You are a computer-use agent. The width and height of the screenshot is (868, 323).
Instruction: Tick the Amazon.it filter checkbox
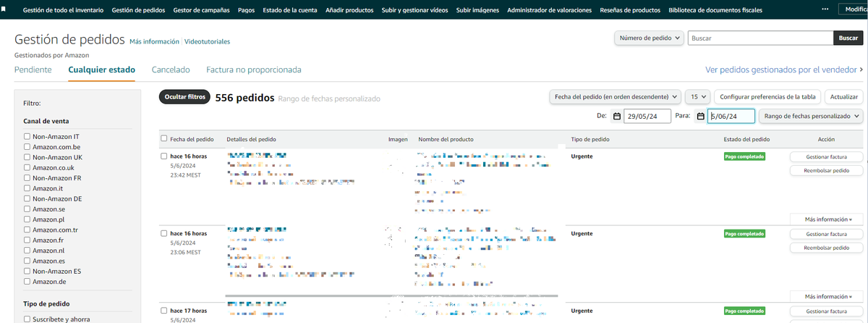pyautogui.click(x=27, y=188)
